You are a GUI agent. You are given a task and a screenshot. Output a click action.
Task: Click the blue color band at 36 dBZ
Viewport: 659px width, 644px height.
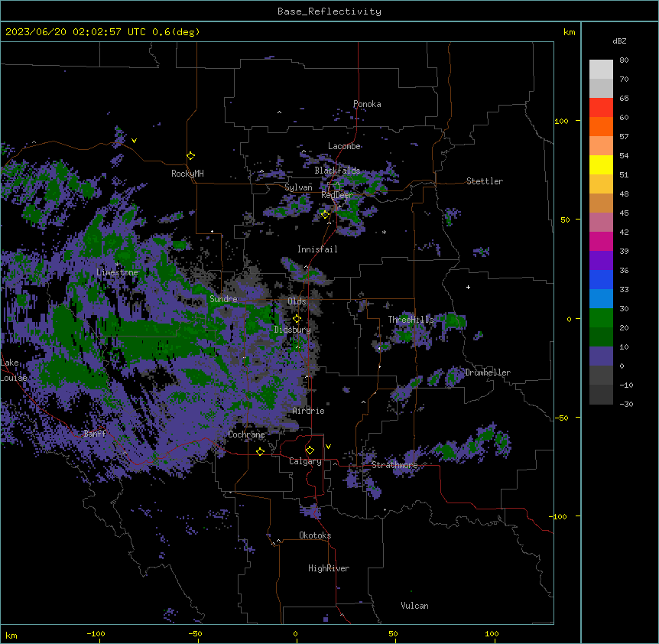tap(601, 279)
